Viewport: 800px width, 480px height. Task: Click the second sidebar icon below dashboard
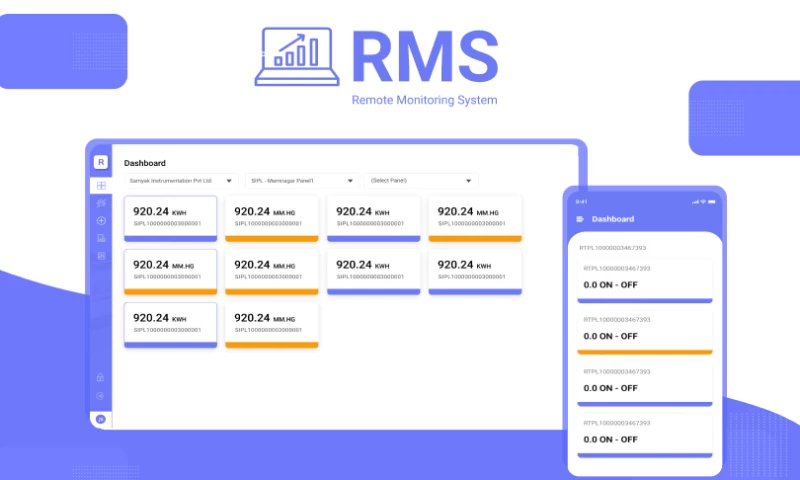pyautogui.click(x=100, y=203)
